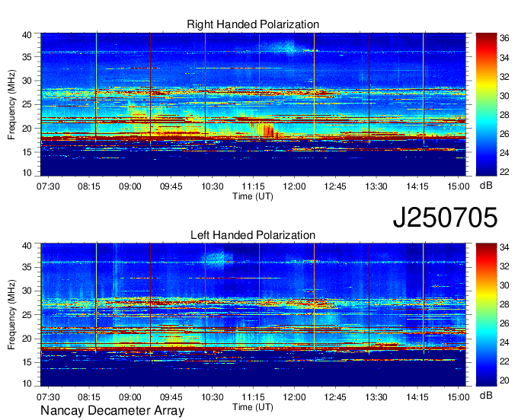Screen dimensions: 518x420
Task: Click 08:15 tick under Left Handed plot
Action: [x=89, y=397]
